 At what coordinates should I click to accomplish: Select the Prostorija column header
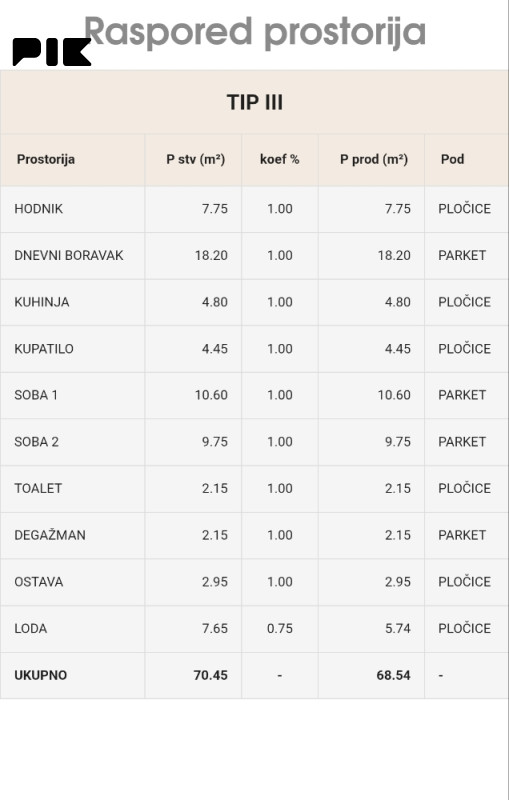click(x=46, y=159)
